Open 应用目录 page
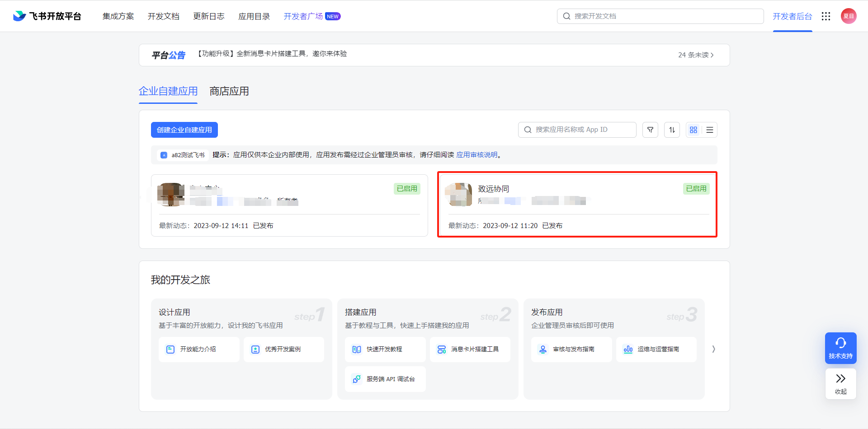Viewport: 868px width, 429px height. 254,16
